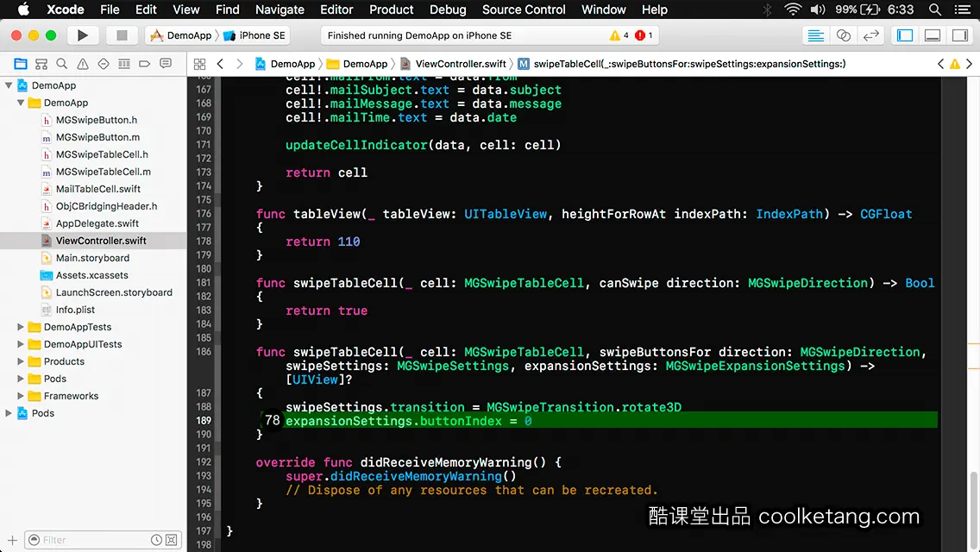The height and width of the screenshot is (552, 980).
Task: Open the Editor menu
Action: (x=336, y=9)
